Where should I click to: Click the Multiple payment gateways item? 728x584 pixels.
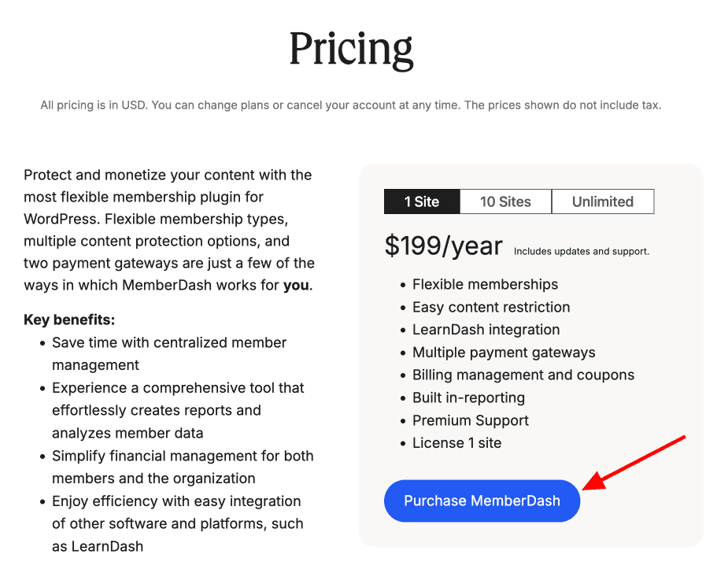coord(504,353)
